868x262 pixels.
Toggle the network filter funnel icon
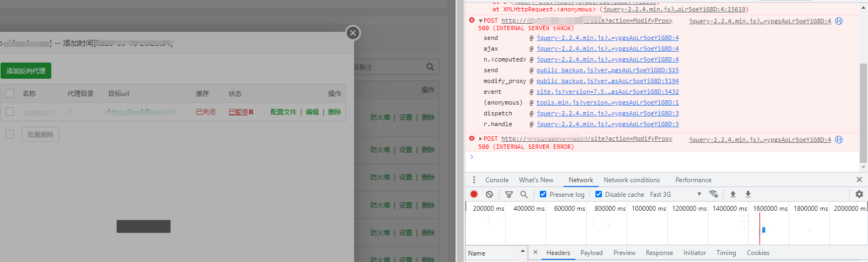(x=509, y=194)
